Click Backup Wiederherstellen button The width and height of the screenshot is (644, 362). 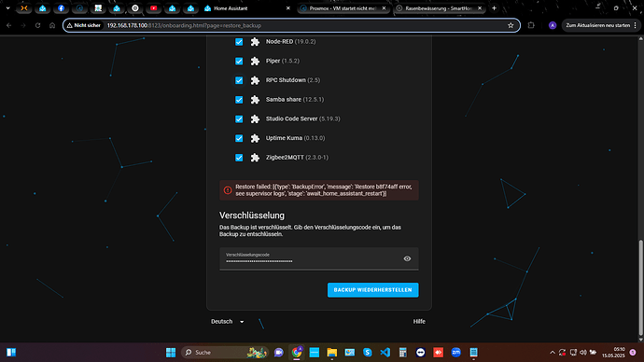pos(373,290)
